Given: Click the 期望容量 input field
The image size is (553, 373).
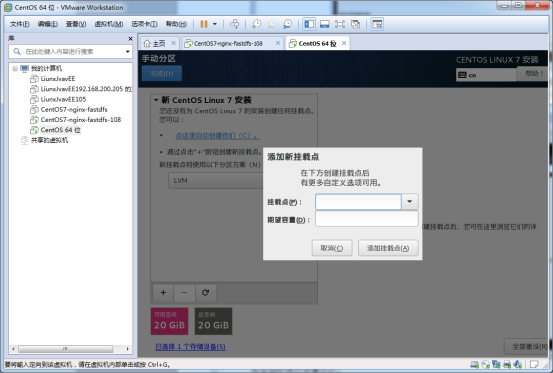Looking at the screenshot, I should point(367,219).
